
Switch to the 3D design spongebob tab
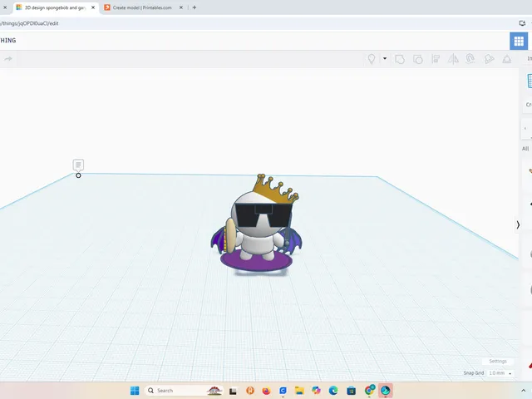55,7
